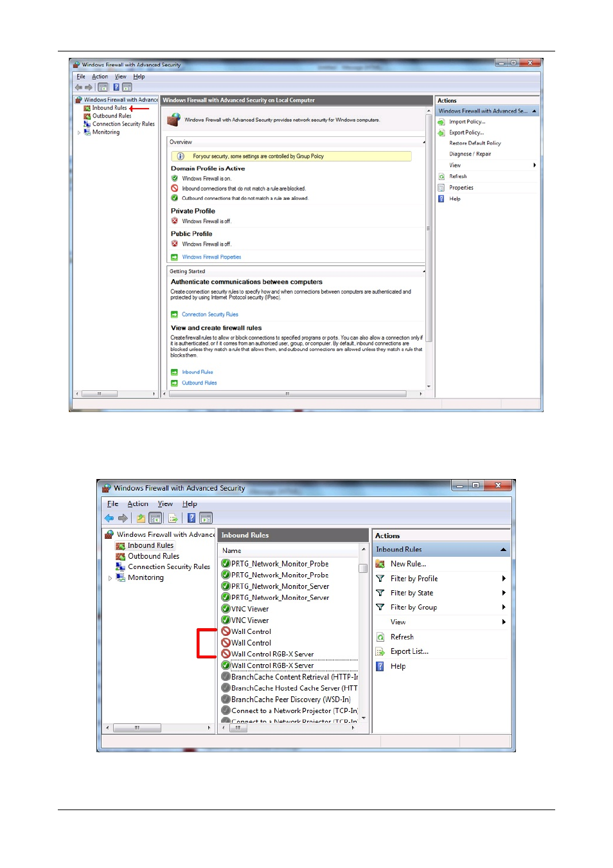Click the Back arrow in the lower window toolbar
The width and height of the screenshot is (613, 868).
click(x=109, y=518)
